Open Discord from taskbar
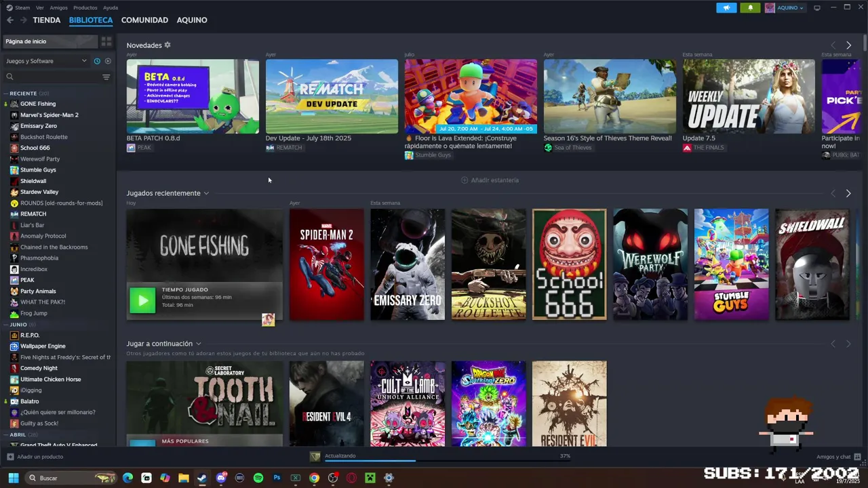The height and width of the screenshot is (488, 868). 220,478
